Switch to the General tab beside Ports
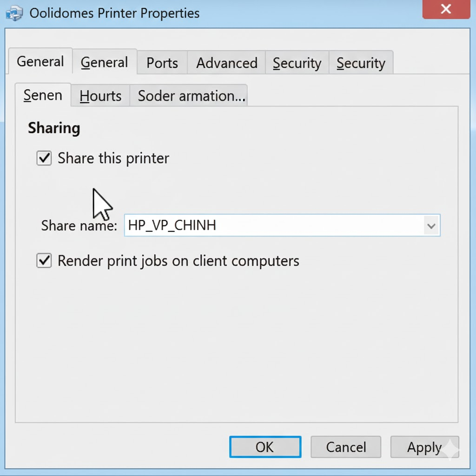Viewport: 476px width, 476px height. [x=104, y=63]
